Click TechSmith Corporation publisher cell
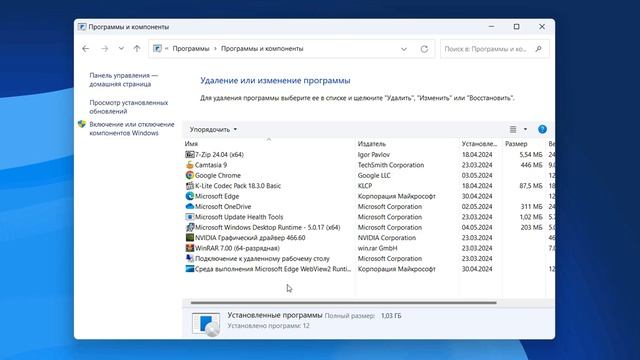Viewport: 640px width, 360px height. point(391,165)
